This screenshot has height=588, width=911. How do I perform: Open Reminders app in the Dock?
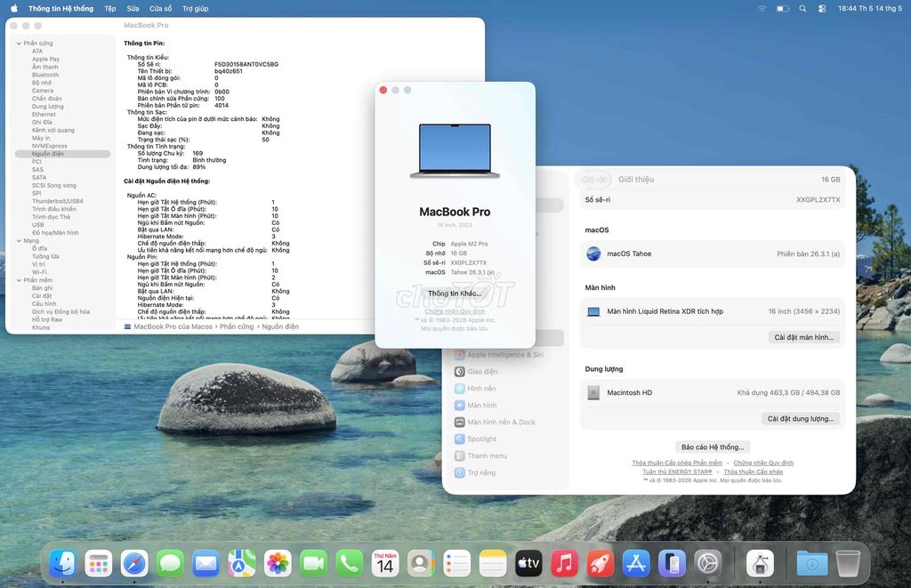[x=456, y=563]
